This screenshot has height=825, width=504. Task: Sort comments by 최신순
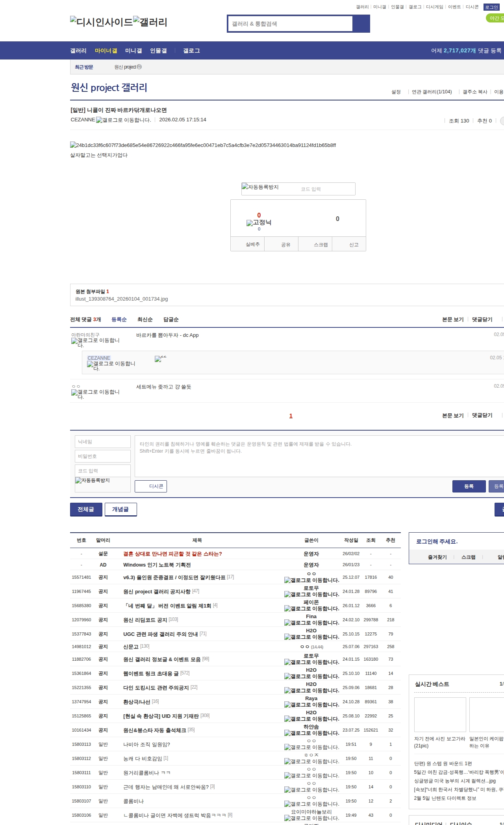(145, 320)
